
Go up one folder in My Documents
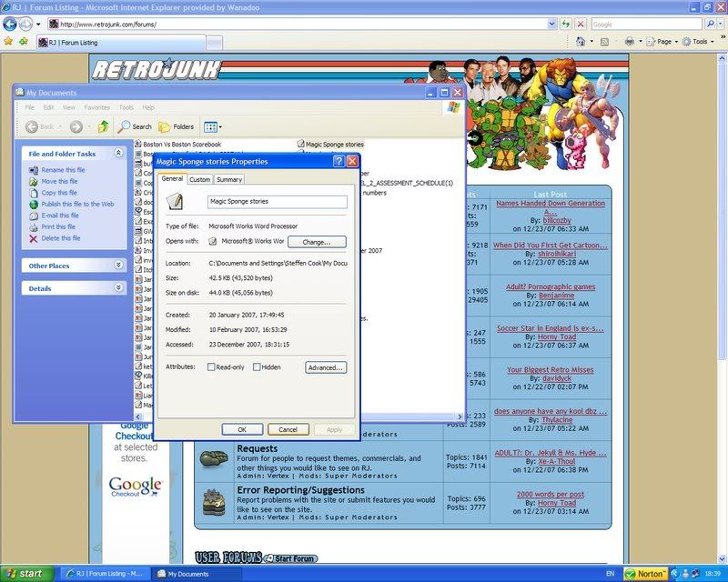click(104, 126)
